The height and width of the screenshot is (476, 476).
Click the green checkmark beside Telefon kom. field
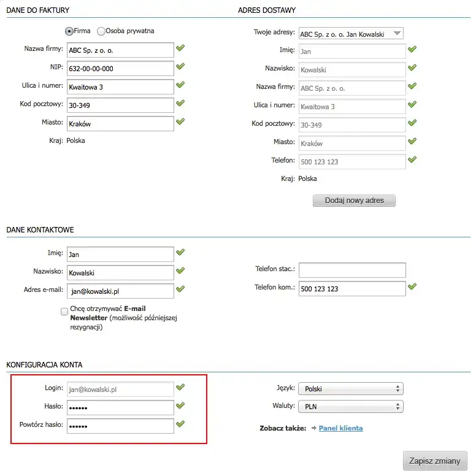pyautogui.click(x=412, y=286)
